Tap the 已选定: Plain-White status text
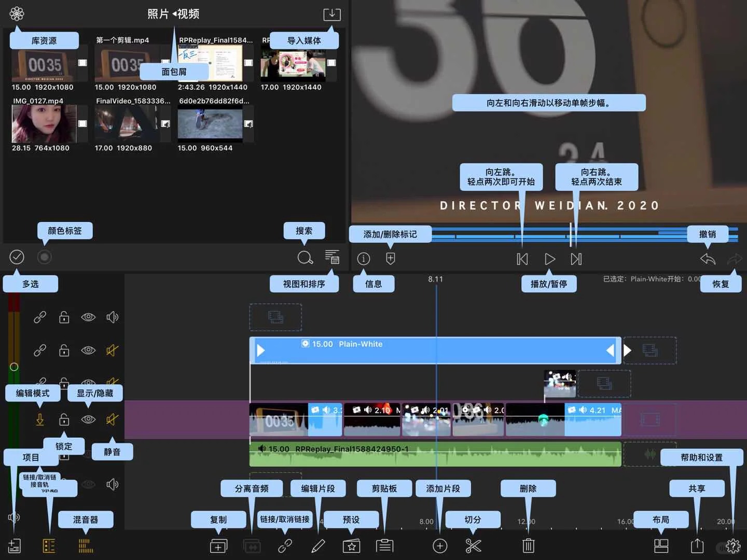 652,279
